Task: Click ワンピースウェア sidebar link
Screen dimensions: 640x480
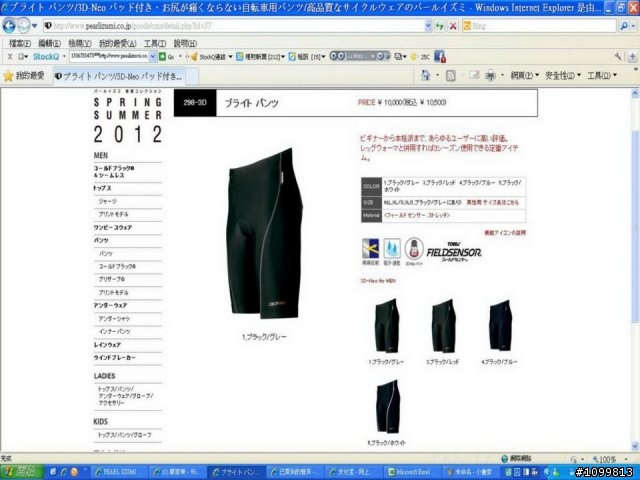Action: click(x=113, y=227)
